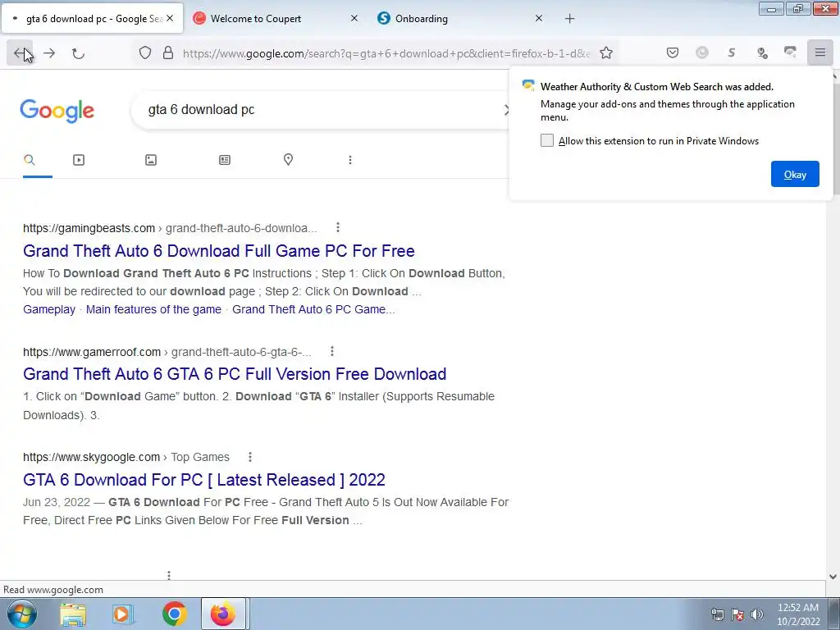Click the Google search query field
Viewport: 840px width, 630px height.
point(322,110)
